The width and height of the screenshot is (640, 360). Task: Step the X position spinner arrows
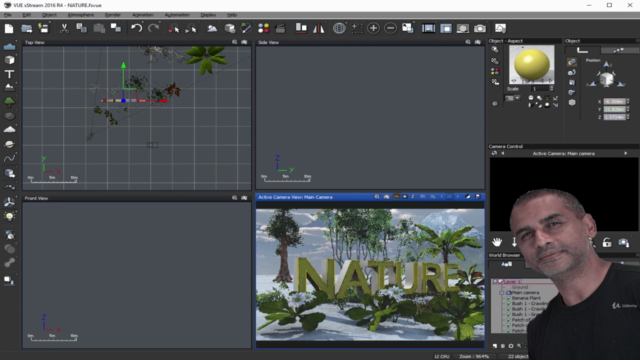pos(628,101)
